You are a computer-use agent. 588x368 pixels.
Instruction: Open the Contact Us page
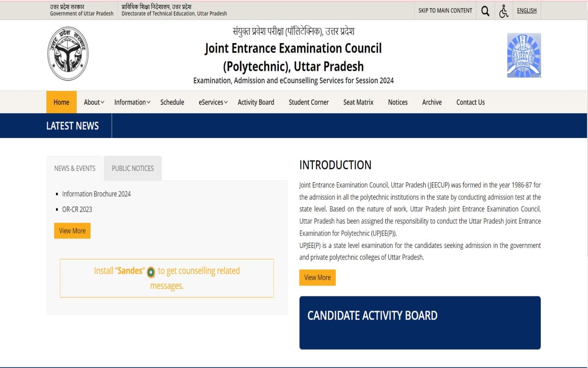470,102
